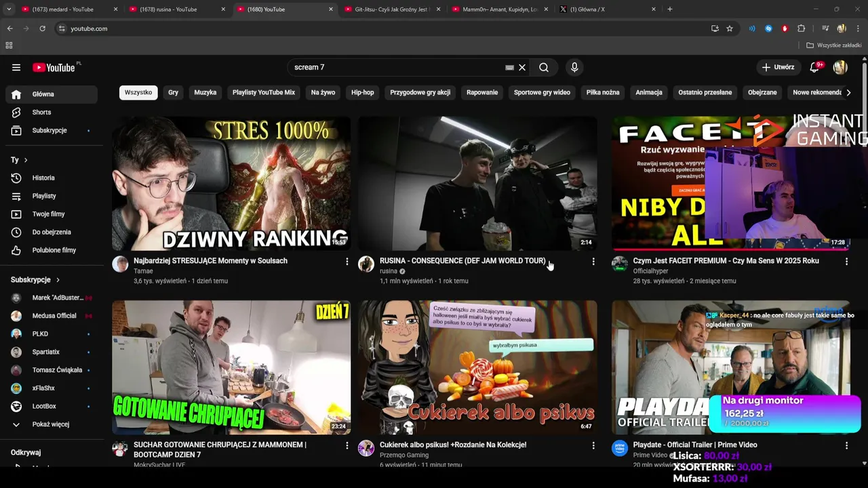Open Shorts in sidebar
The height and width of the screenshot is (488, 868).
coord(52,112)
